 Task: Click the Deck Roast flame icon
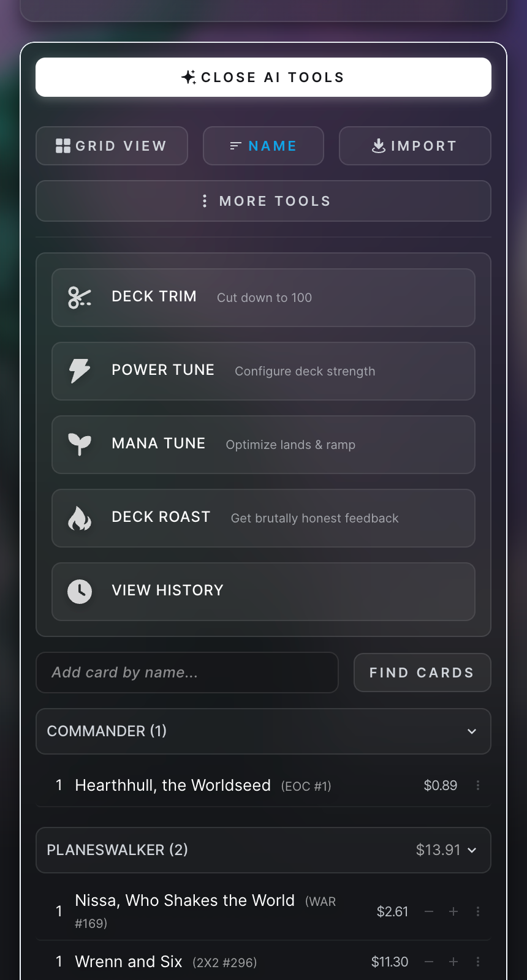(80, 518)
